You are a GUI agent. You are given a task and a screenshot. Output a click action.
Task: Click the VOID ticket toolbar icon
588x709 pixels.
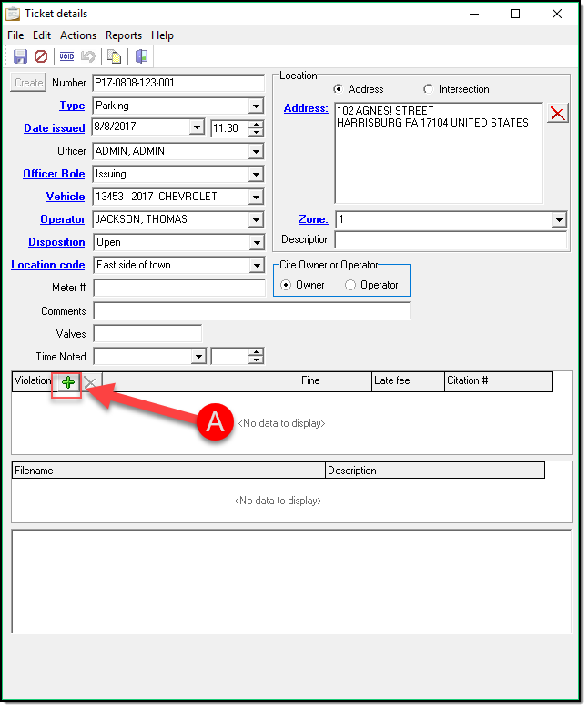point(66,56)
